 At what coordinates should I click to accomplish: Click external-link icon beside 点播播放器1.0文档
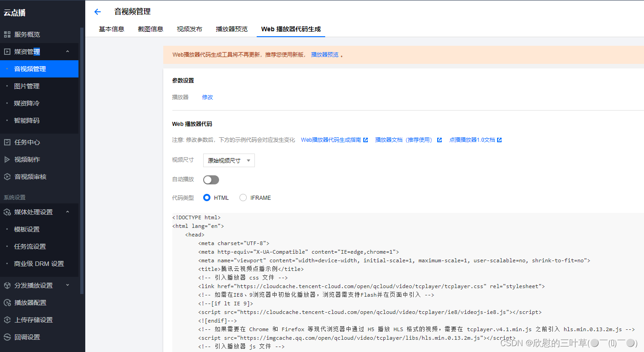pyautogui.click(x=499, y=140)
